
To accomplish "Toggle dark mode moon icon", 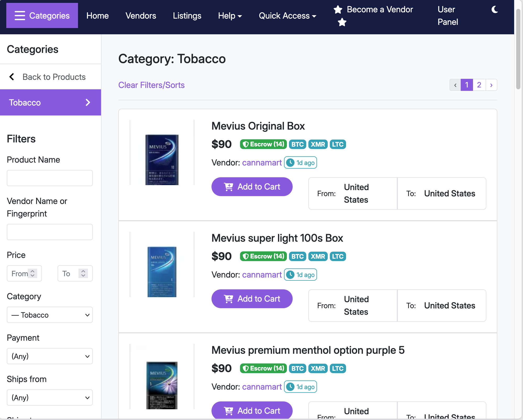I will coord(494,10).
